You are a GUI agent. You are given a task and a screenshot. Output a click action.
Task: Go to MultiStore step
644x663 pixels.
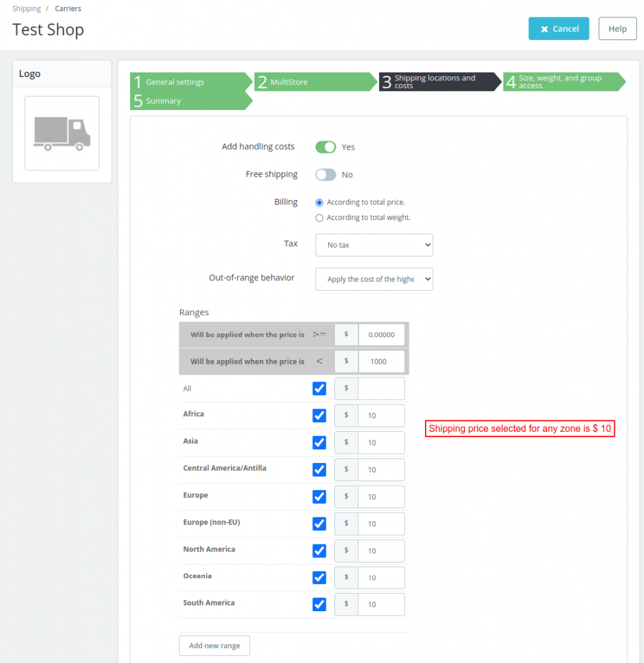tap(289, 82)
